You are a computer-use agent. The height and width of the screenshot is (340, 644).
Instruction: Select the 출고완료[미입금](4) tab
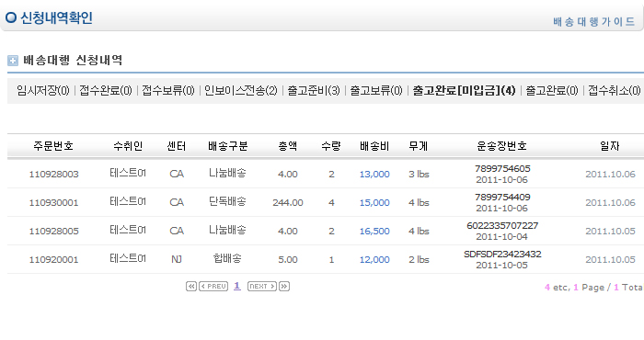tap(464, 91)
